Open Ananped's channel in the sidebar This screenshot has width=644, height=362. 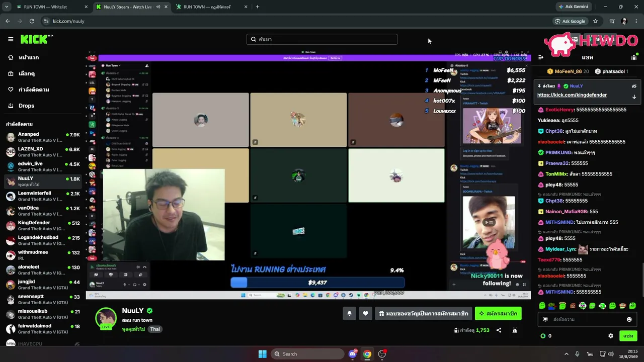click(42, 137)
